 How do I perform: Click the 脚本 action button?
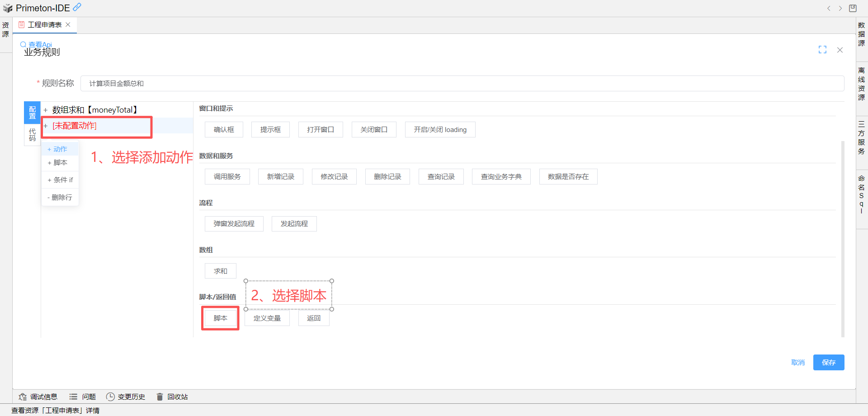[220, 318]
